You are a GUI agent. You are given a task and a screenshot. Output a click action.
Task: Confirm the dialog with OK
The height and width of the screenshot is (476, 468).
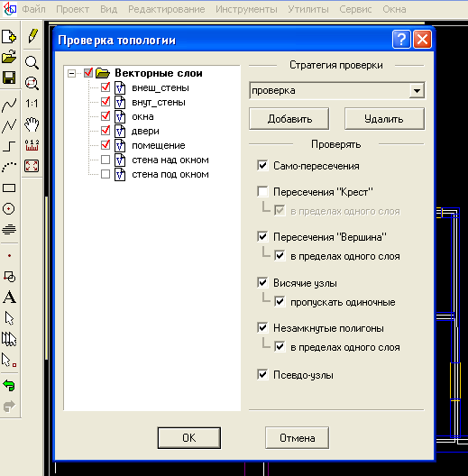tap(189, 438)
